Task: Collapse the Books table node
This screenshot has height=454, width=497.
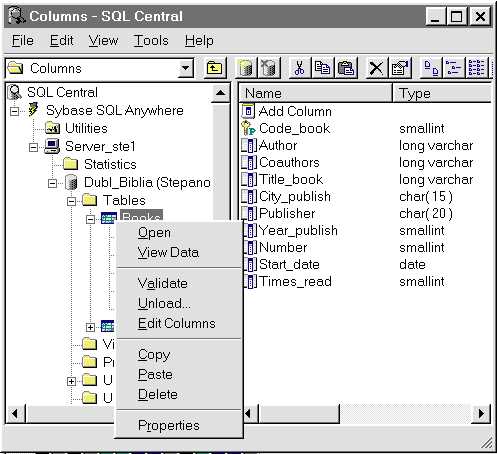Action: click(90, 219)
